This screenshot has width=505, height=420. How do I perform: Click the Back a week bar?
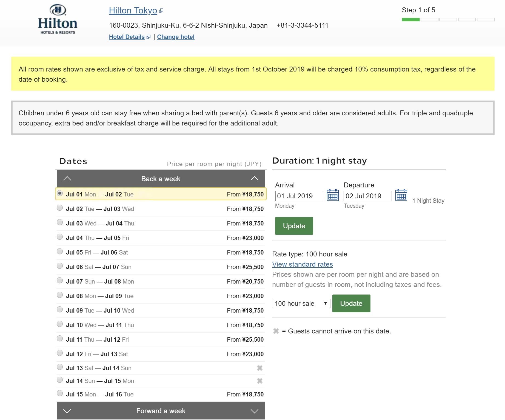point(161,179)
